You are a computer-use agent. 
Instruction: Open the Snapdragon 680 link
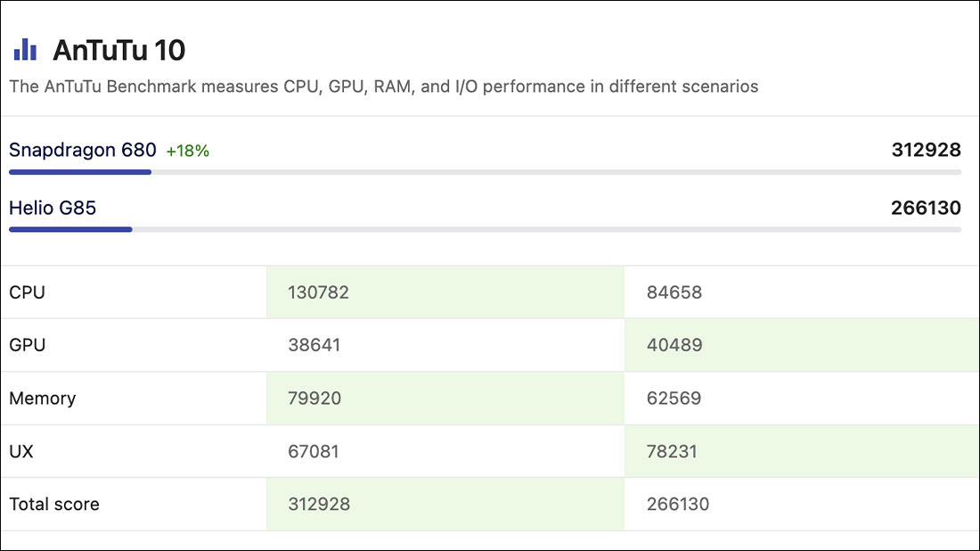(x=83, y=151)
